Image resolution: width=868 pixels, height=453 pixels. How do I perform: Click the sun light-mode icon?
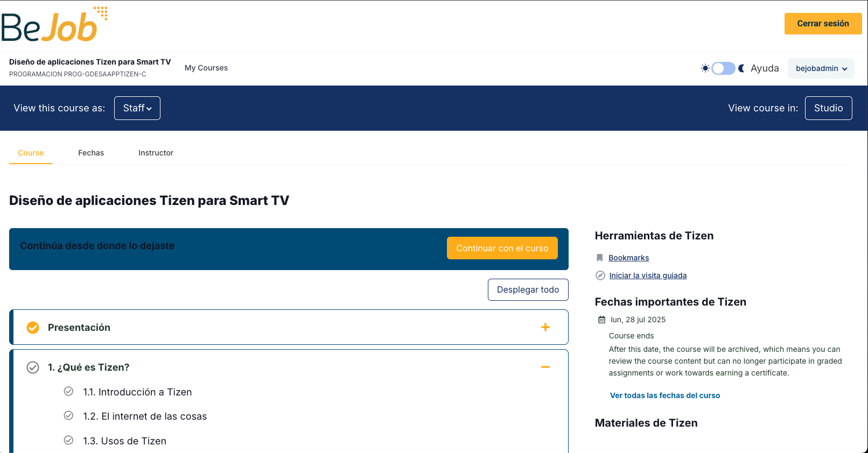[x=705, y=68]
